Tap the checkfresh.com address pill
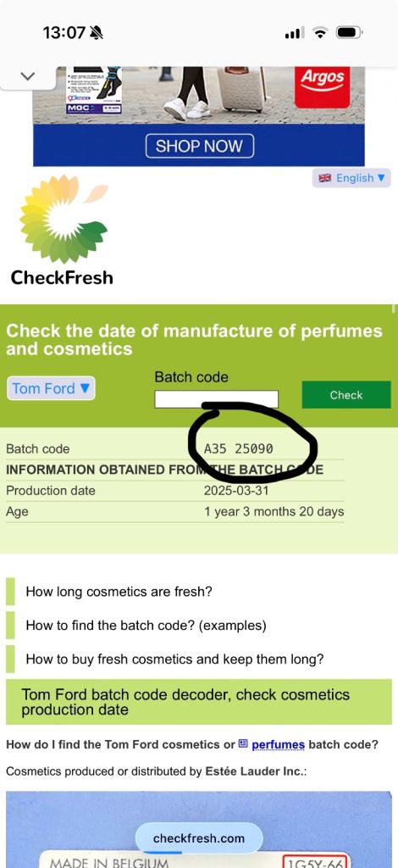Image resolution: width=398 pixels, height=868 pixels. [x=198, y=838]
